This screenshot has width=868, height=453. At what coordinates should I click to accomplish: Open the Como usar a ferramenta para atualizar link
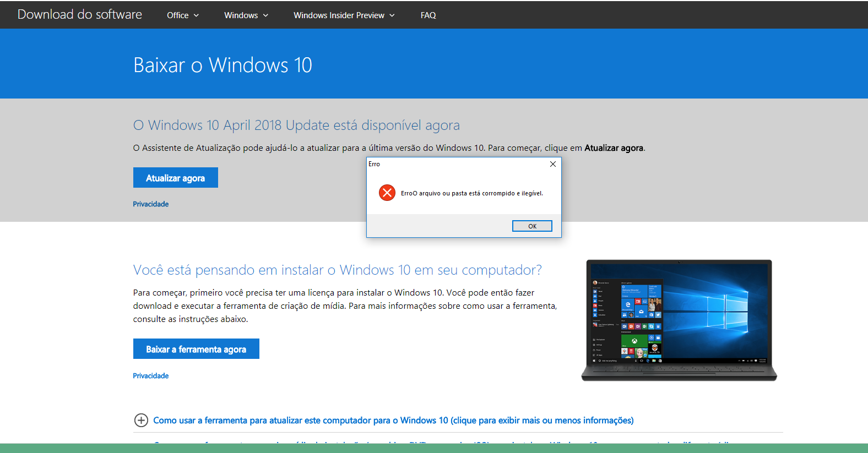pyautogui.click(x=393, y=421)
